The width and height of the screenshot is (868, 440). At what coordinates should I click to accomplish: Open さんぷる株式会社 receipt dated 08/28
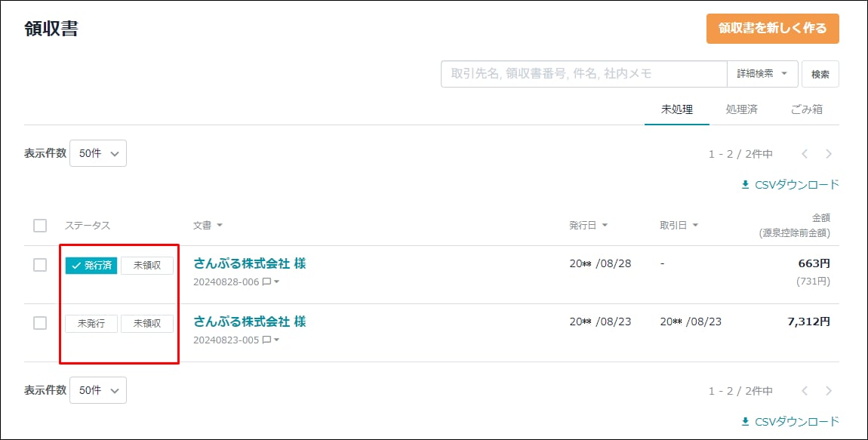pyautogui.click(x=250, y=263)
